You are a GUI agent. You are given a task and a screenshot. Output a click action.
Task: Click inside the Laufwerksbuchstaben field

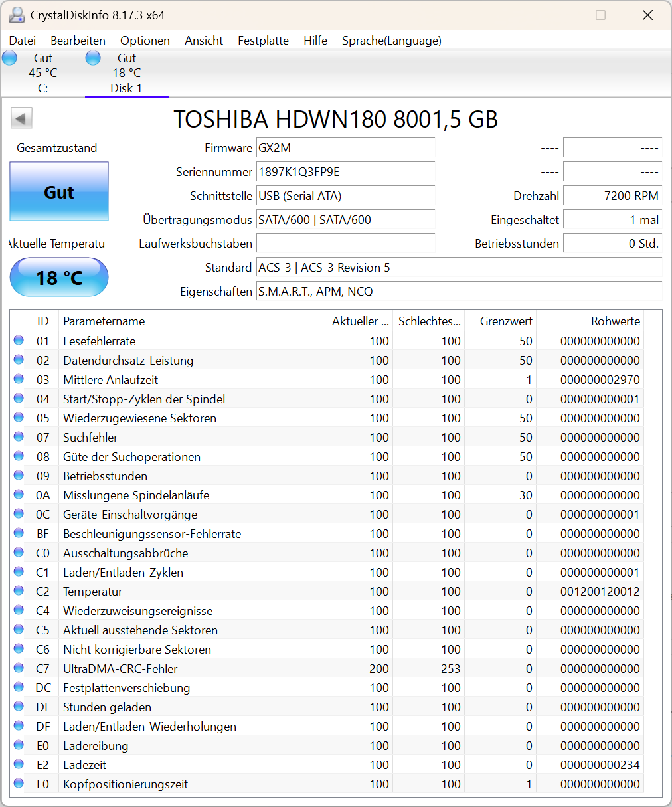[345, 244]
